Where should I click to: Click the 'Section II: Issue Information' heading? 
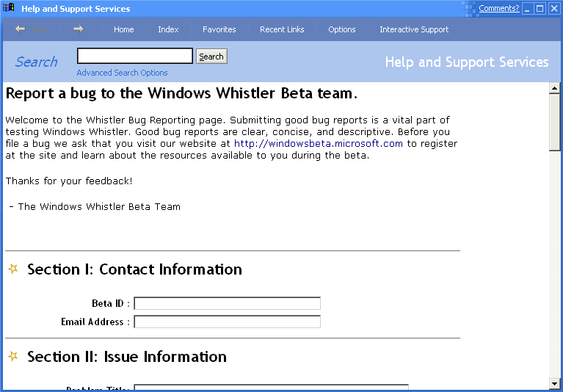[x=127, y=357]
